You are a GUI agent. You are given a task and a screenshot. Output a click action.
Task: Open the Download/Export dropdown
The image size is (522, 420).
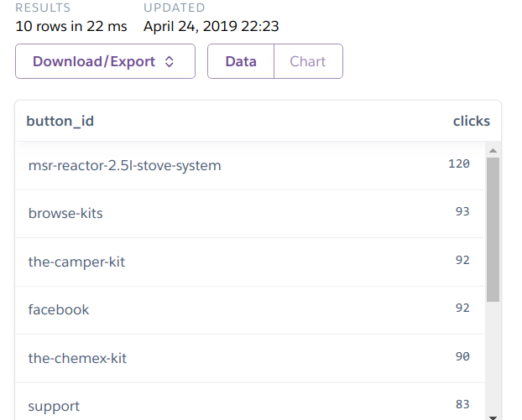[x=104, y=61]
